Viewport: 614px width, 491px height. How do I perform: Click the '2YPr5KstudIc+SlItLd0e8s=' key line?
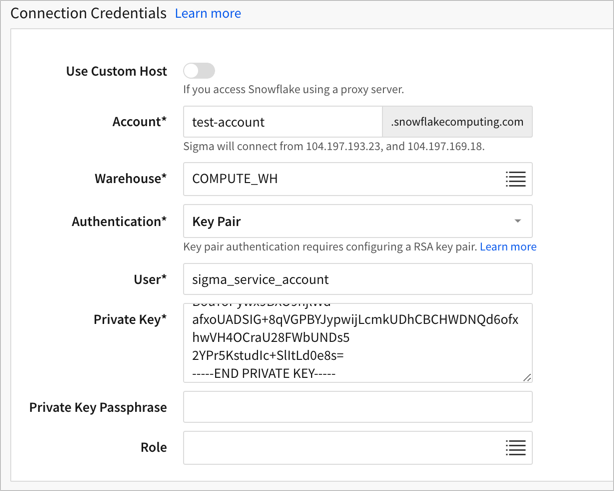pos(268,356)
